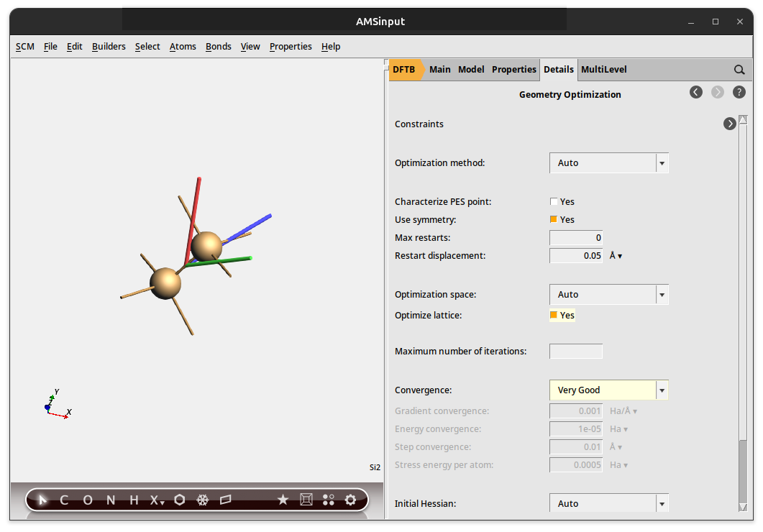The width and height of the screenshot is (763, 532).
Task: Open the help question mark button
Action: pos(739,92)
